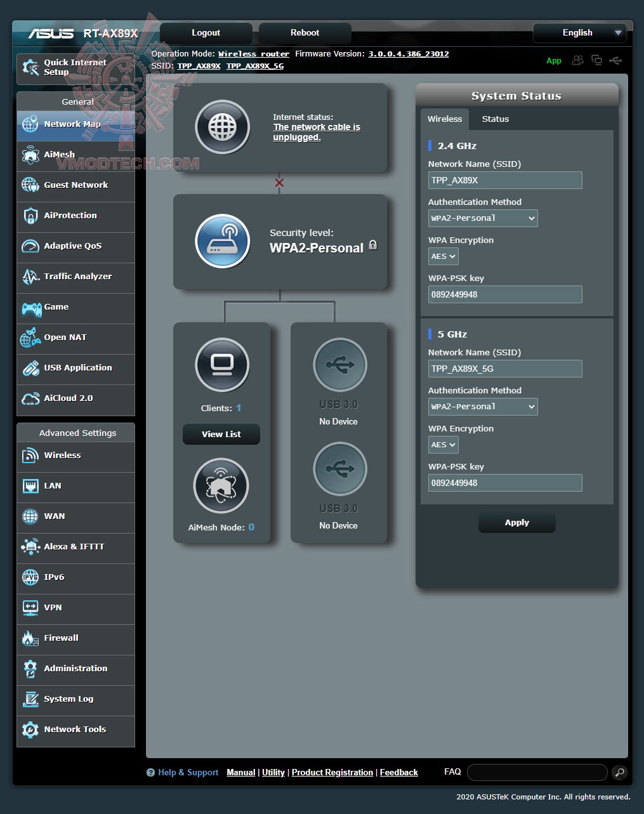Click the USB devices icon in top bar
The height and width of the screenshot is (814, 644).
(615, 60)
